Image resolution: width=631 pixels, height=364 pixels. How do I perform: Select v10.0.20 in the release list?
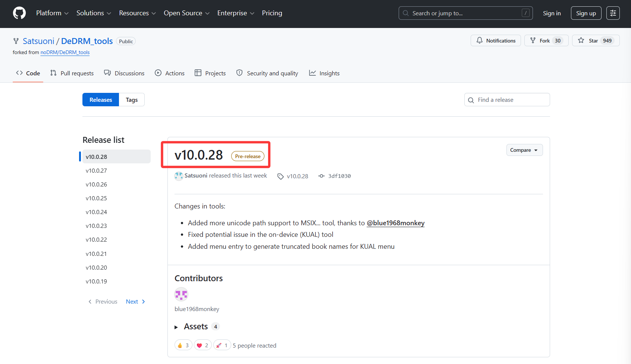(x=116, y=267)
